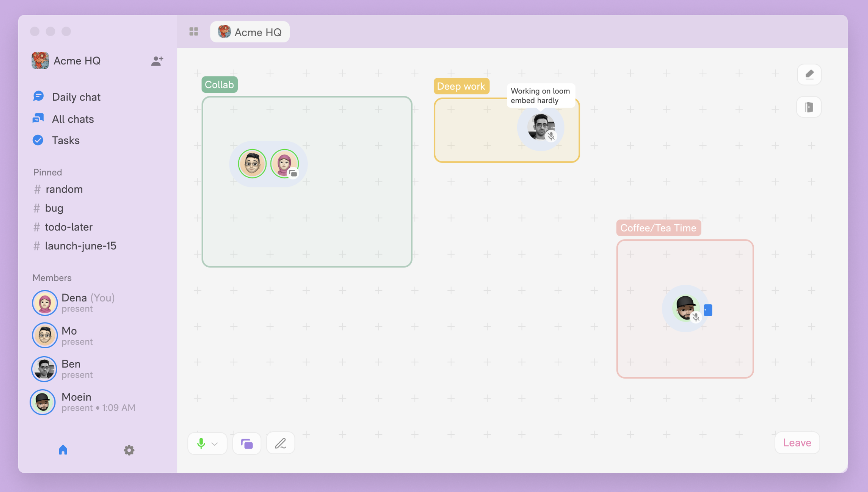This screenshot has height=492, width=868.
Task: Select the Acme HQ tab
Action: click(x=250, y=32)
